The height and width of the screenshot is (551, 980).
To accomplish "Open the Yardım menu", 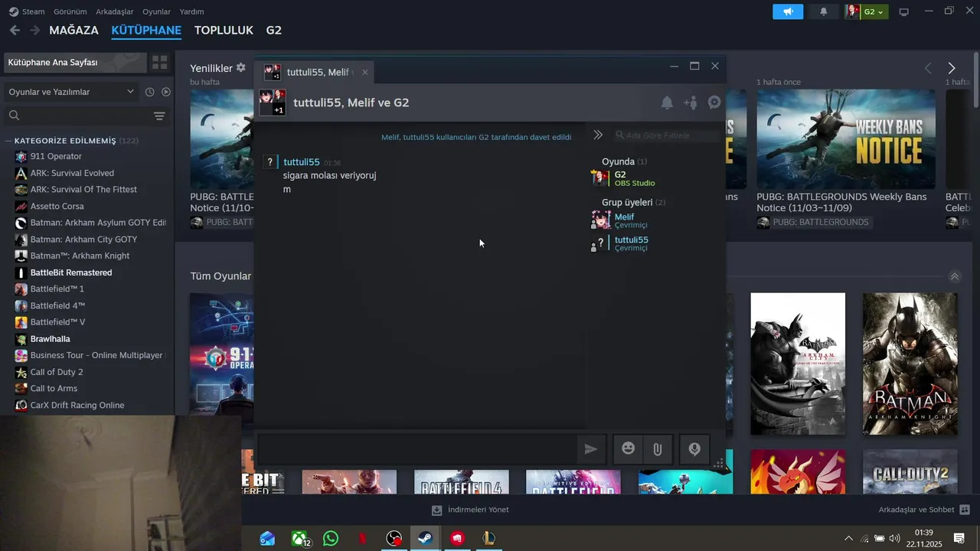I will 191,11.
